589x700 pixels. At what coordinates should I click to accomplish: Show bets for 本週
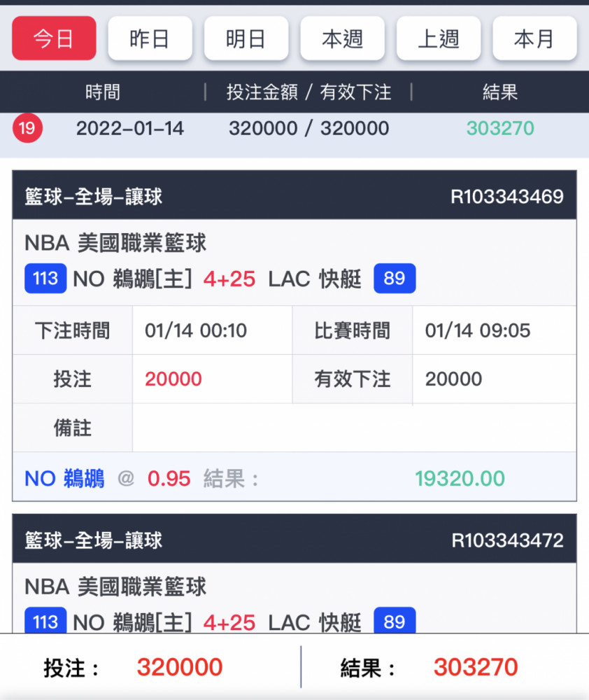pyautogui.click(x=342, y=38)
